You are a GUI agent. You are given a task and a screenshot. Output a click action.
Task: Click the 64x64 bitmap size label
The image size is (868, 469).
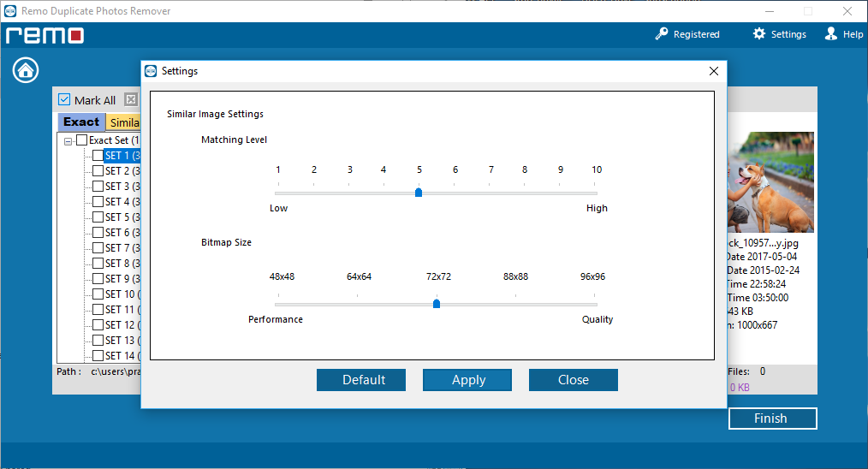(359, 276)
